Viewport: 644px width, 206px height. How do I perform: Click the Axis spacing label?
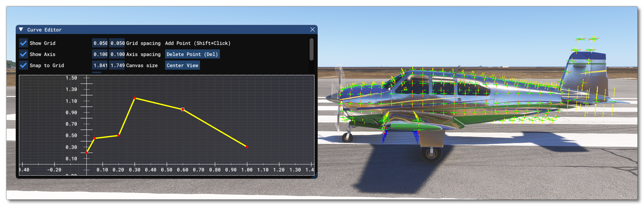143,54
